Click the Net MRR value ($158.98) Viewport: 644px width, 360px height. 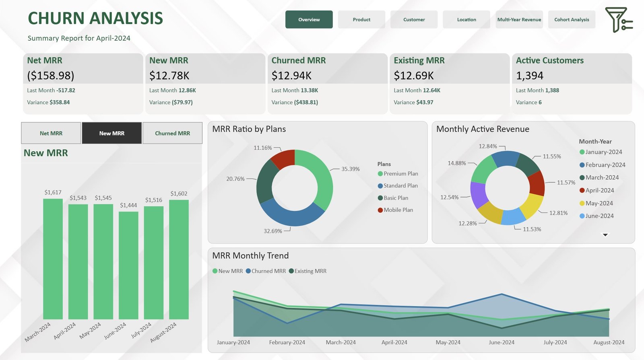coord(51,76)
